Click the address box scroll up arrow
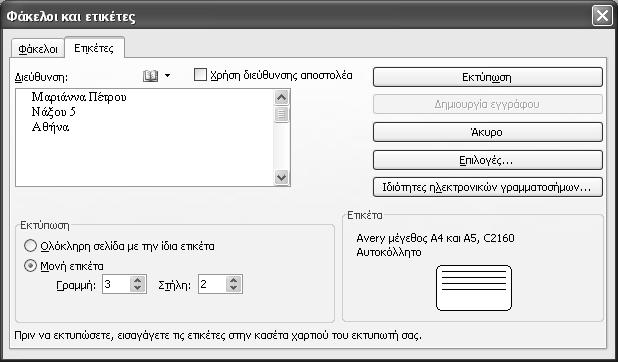This screenshot has height=362, width=618. (x=281, y=97)
